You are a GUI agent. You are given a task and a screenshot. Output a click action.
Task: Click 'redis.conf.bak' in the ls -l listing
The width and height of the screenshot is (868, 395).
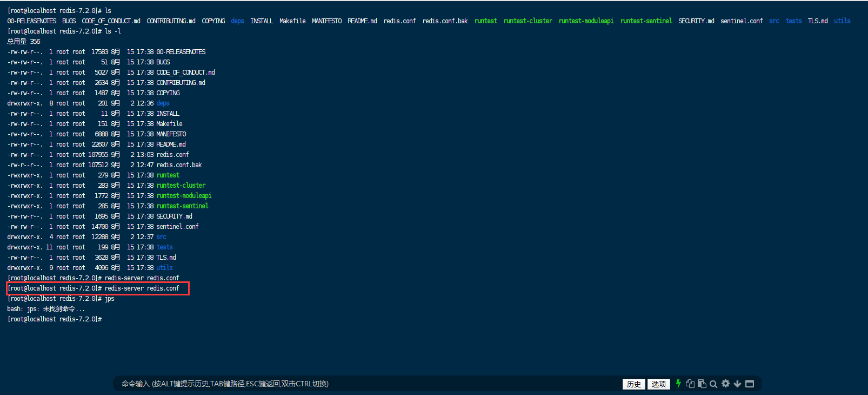[x=179, y=165]
